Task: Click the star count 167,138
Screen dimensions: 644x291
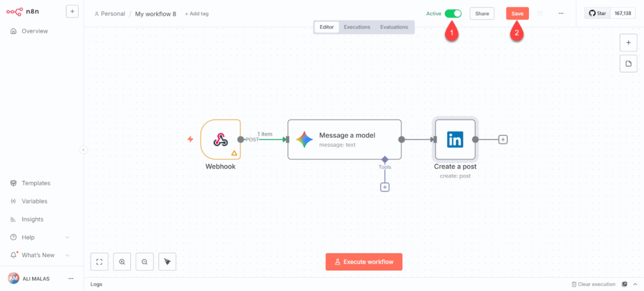Action: pyautogui.click(x=623, y=13)
